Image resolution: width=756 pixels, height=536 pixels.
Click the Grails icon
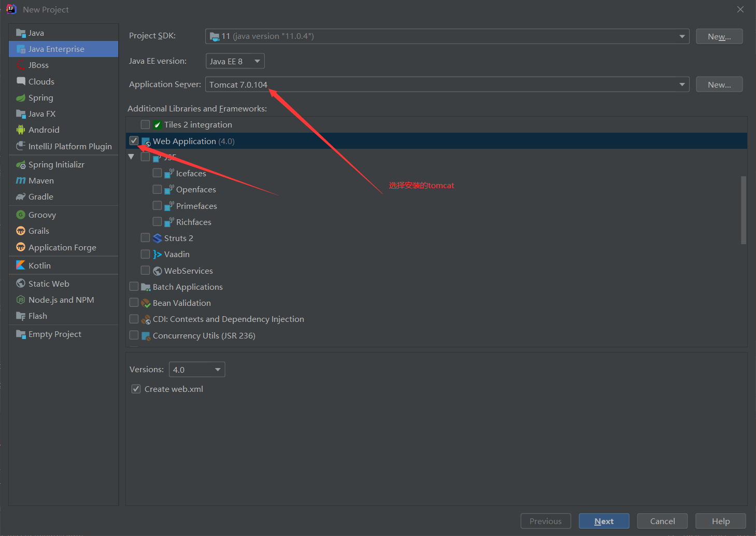click(21, 231)
